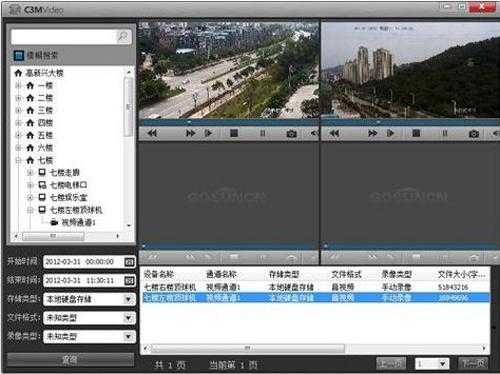Screen dimensions: 500x374
Task: Click the monitor icon beside 七楼娱乐室
Action: click(x=42, y=197)
